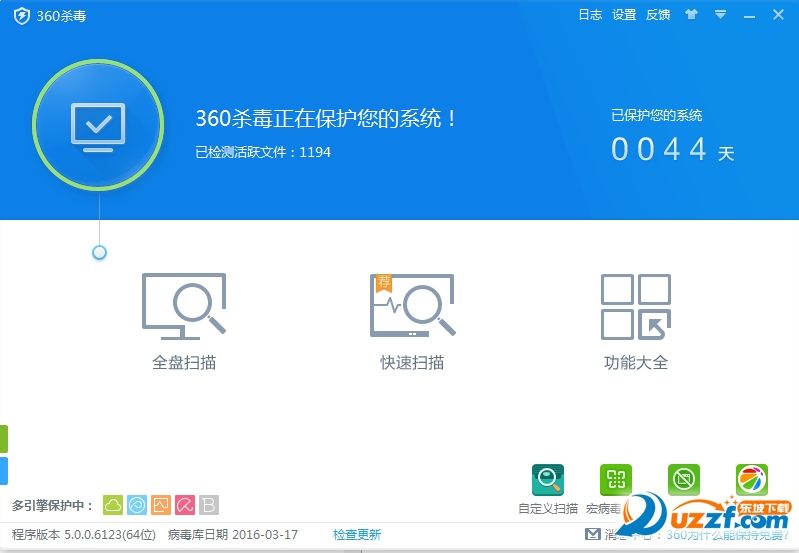The width and height of the screenshot is (799, 553).
Task: Click the green 宏病毒 macro virus scan icon
Action: [616, 481]
